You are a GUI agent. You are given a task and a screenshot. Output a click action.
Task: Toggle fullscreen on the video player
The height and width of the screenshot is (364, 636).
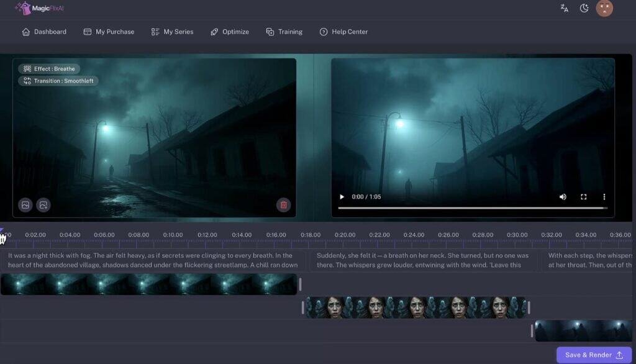coord(583,196)
